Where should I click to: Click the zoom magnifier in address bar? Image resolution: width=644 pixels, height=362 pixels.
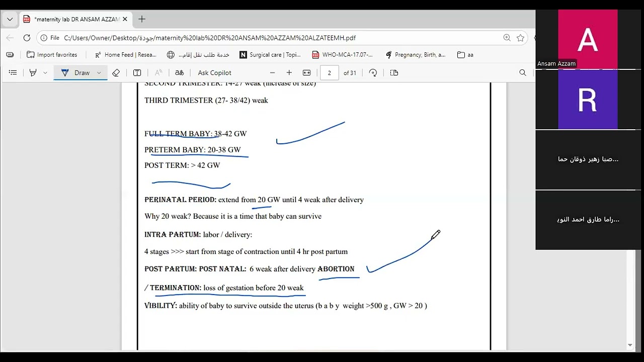pyautogui.click(x=507, y=38)
